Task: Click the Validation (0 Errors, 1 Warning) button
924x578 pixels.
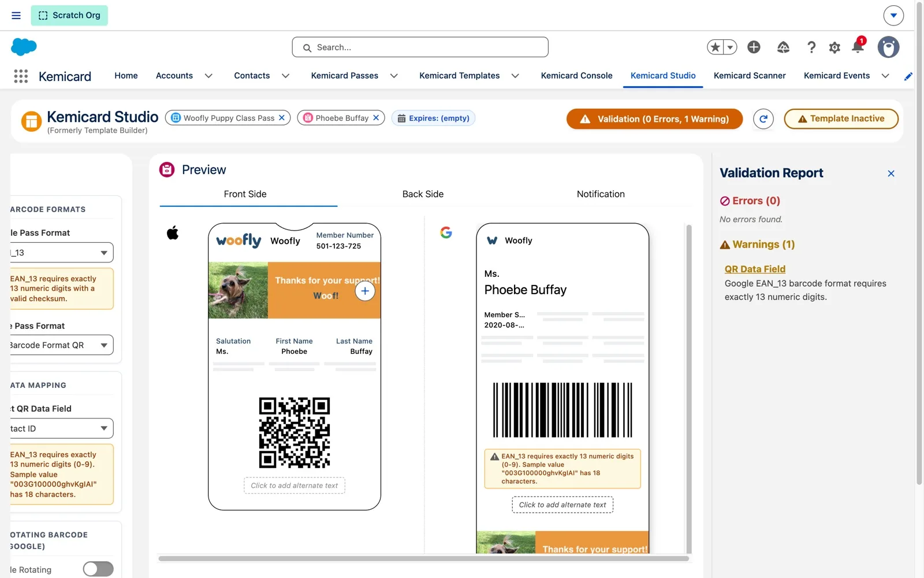Action: coord(654,119)
